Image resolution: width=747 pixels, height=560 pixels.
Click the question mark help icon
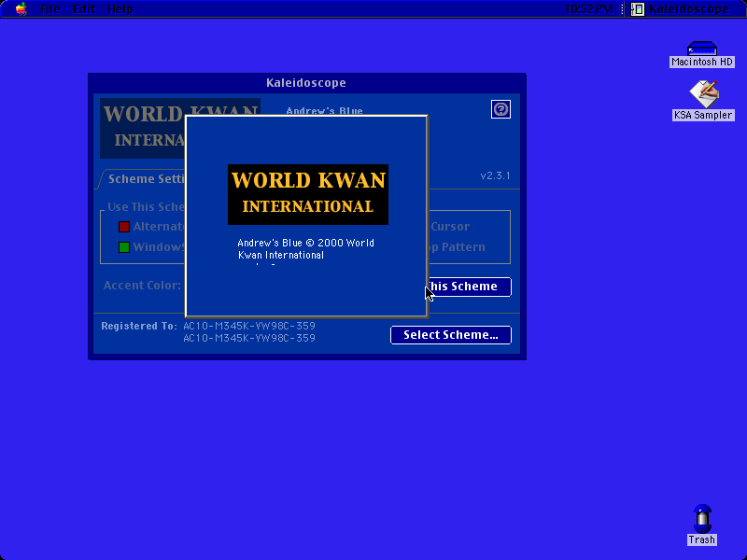pos(500,109)
